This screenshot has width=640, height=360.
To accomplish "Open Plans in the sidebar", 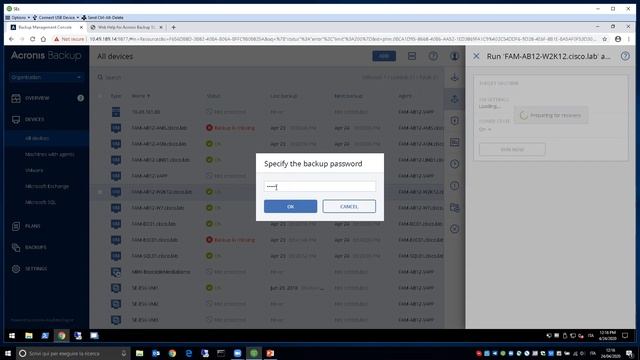I will point(32,226).
